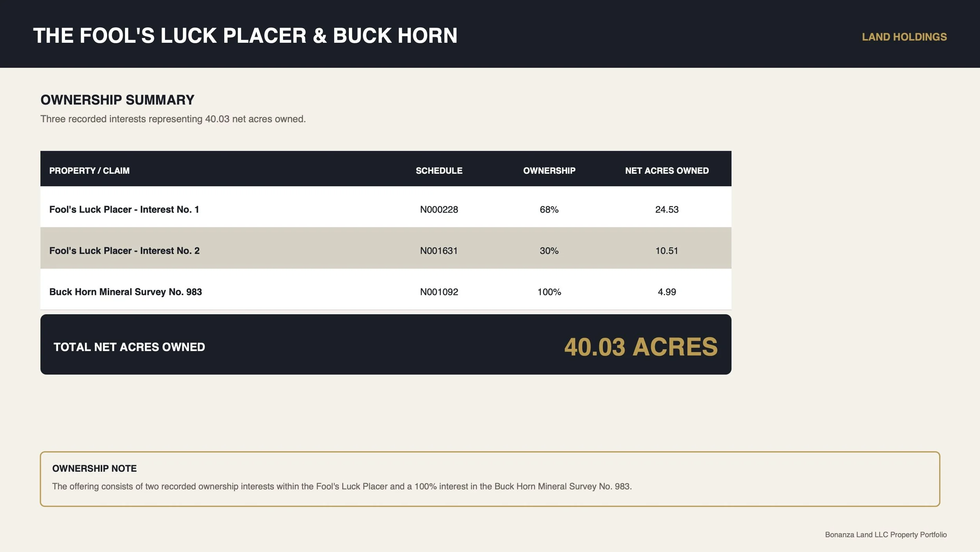
Task: Select the Net Acres Owned column header
Action: 666,171
